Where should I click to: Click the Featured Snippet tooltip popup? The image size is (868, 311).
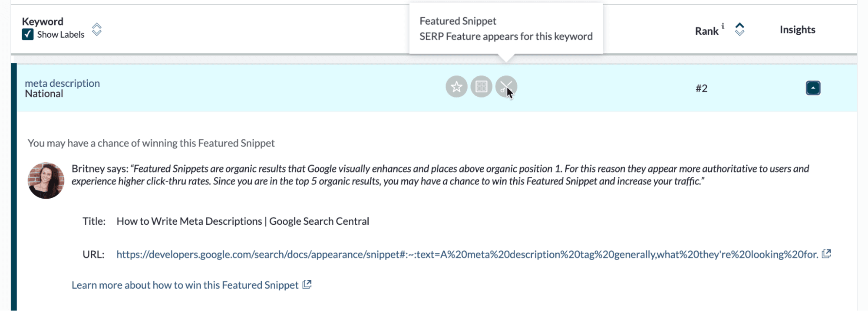pyautogui.click(x=506, y=29)
